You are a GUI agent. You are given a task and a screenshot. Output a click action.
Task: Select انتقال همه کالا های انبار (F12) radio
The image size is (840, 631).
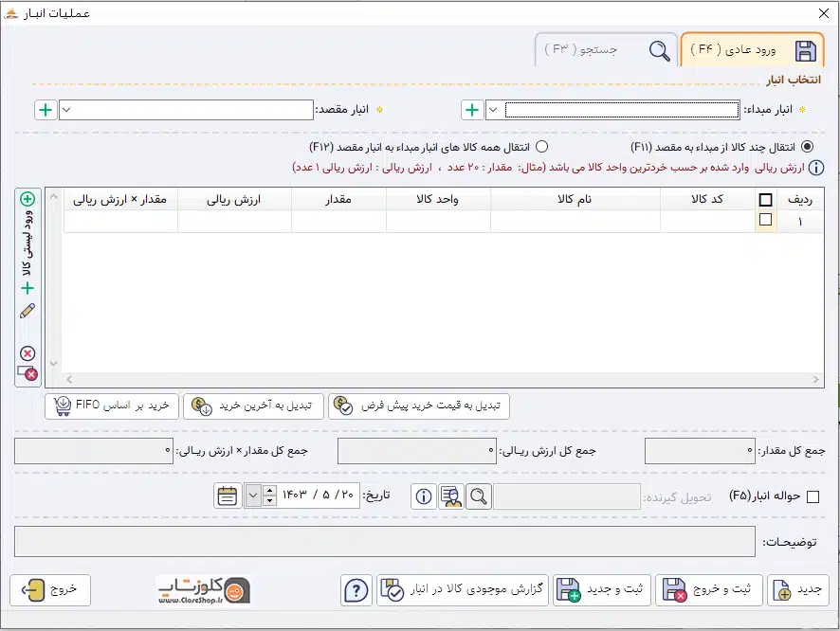click(x=541, y=147)
